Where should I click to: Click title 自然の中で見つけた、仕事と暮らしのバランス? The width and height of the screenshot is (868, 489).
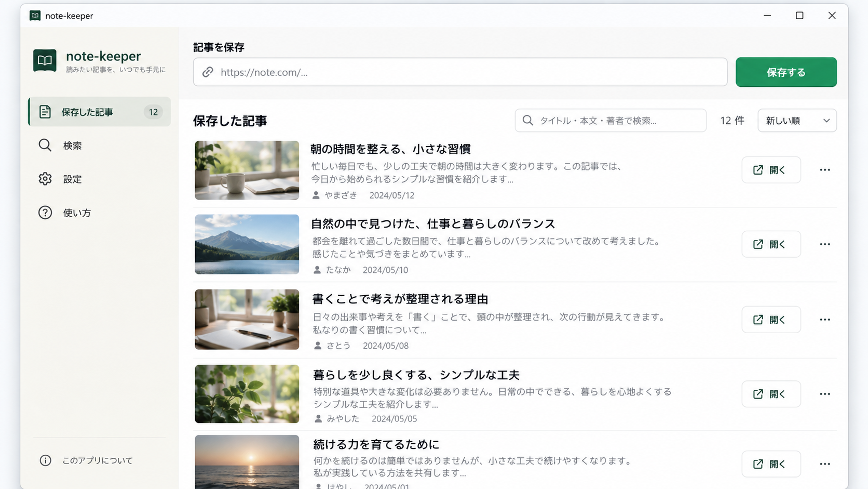tap(433, 224)
